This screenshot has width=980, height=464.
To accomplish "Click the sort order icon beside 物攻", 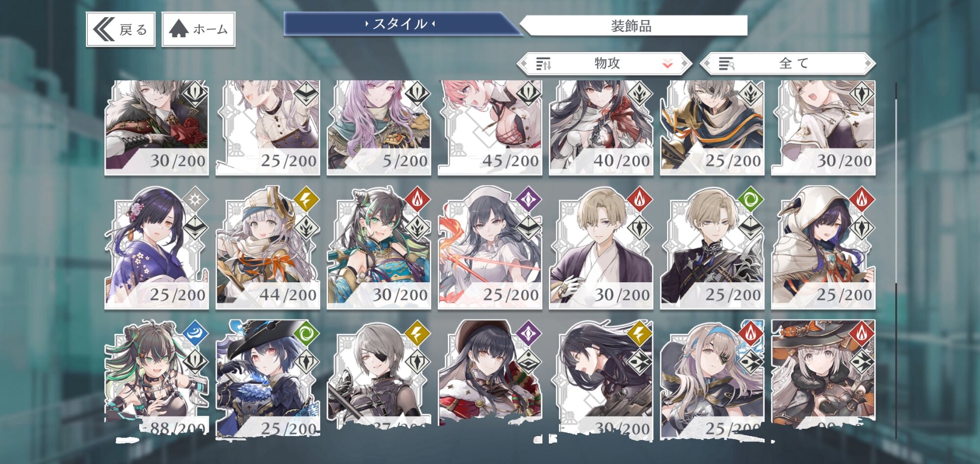I will point(543,64).
